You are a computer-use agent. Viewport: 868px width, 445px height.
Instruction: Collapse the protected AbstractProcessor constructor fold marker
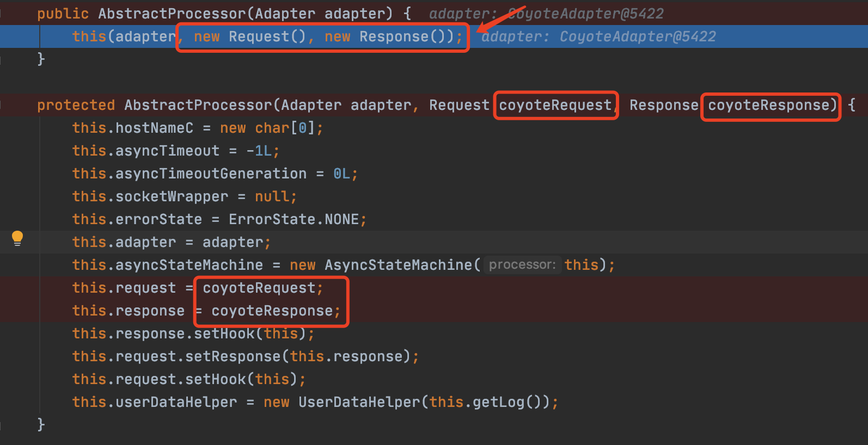pyautogui.click(x=3, y=105)
